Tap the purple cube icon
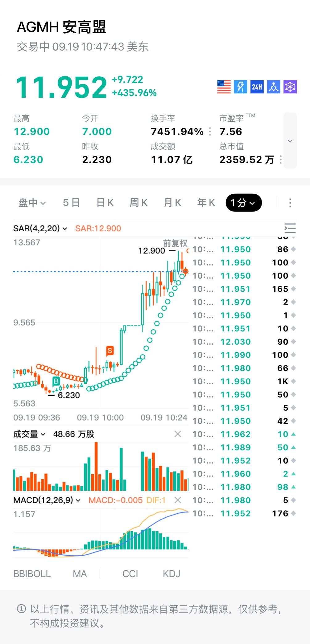Screen dimensions: 310x644 click(x=290, y=87)
